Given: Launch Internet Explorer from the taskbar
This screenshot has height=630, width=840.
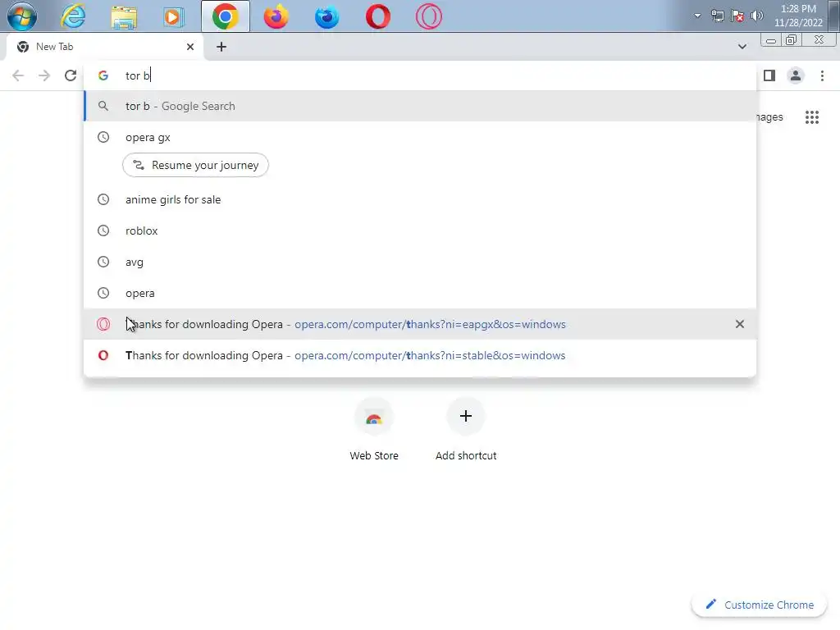Looking at the screenshot, I should click(73, 16).
